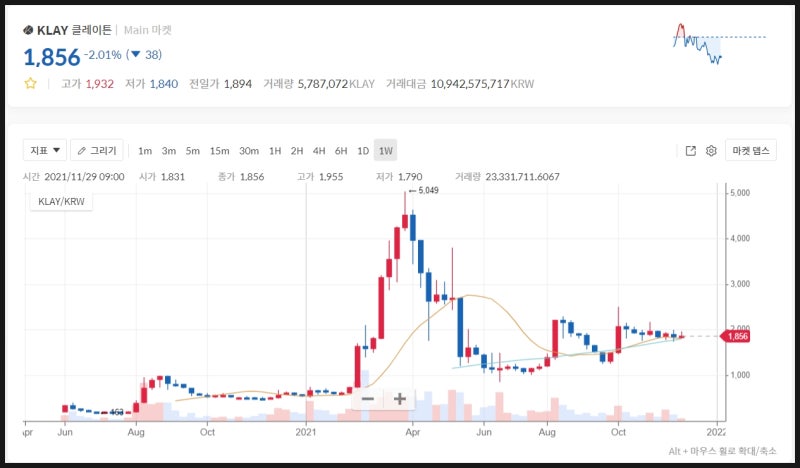Click the chart 저가 1,790 value
800x468 pixels.
point(399,177)
